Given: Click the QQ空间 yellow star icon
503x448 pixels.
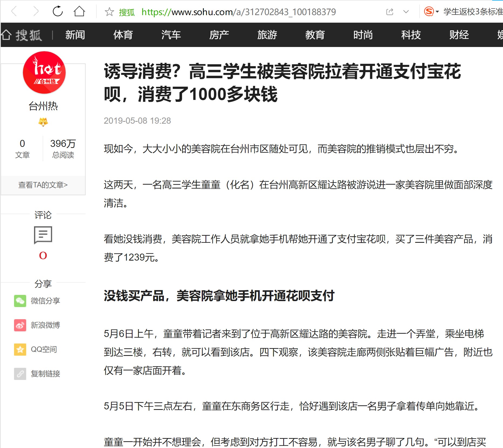Looking at the screenshot, I should point(20,349).
